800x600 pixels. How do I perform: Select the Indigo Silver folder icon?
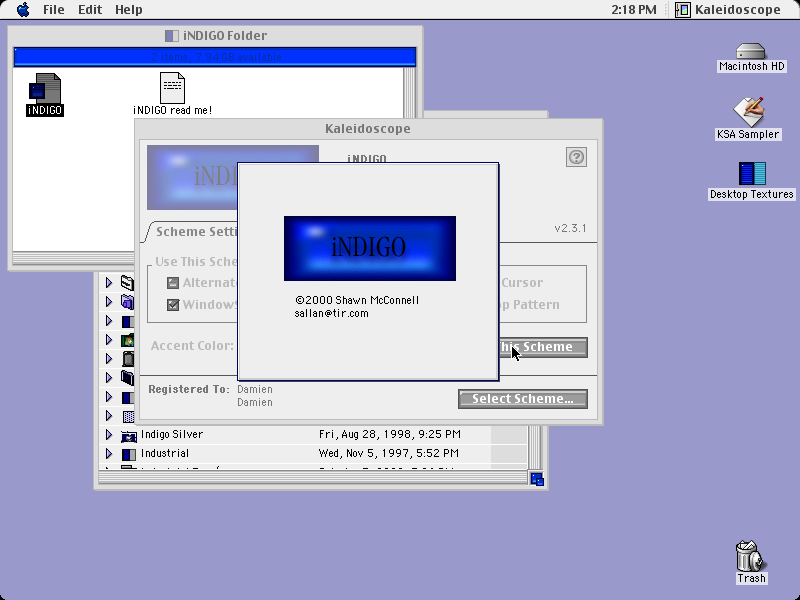point(129,435)
